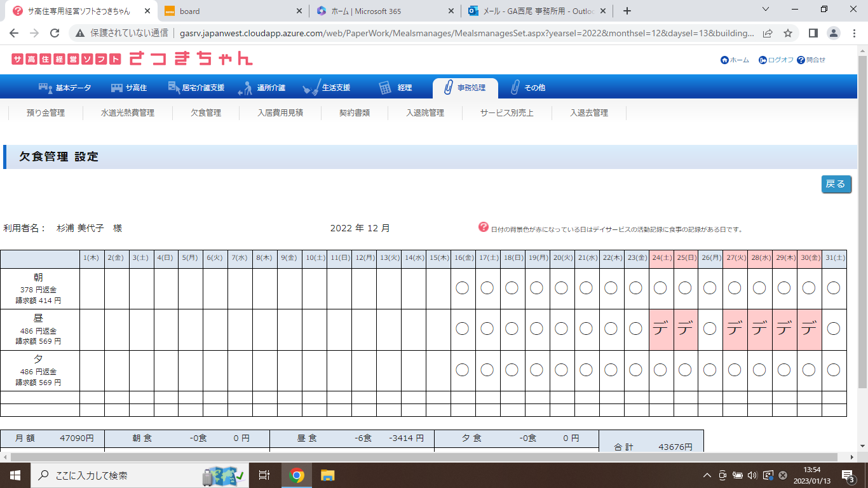This screenshot has height=488, width=868.
Task: Toggle breakfast circle for 16(金)
Action: (463, 288)
